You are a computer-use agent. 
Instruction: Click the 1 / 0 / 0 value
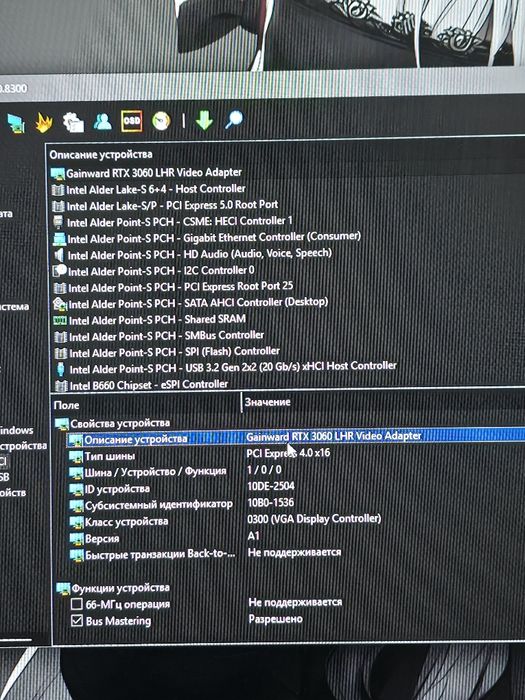pos(264,470)
